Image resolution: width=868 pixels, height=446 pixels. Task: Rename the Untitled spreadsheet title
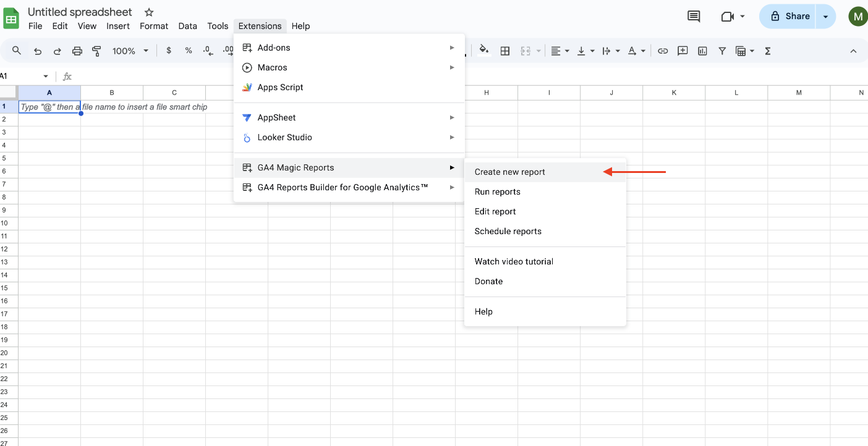[x=80, y=12]
